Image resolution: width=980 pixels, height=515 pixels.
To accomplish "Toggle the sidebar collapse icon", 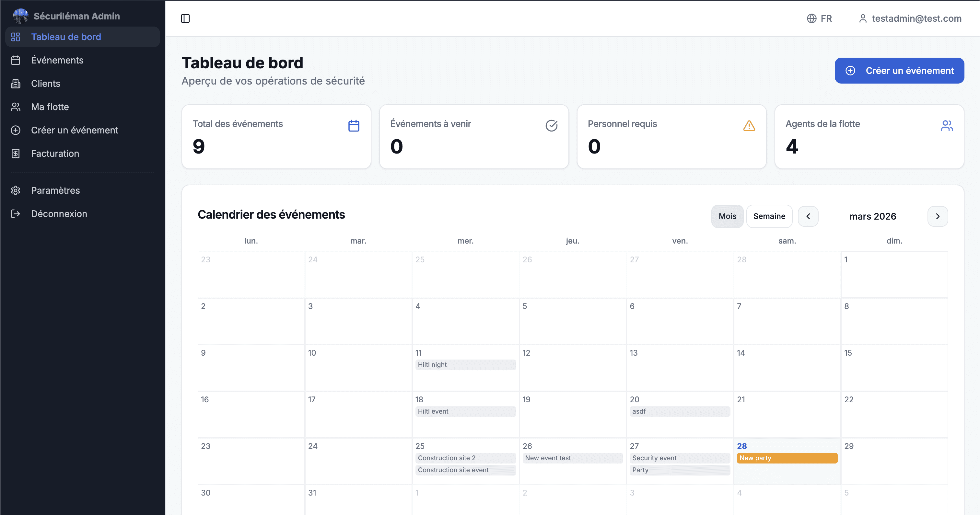I will (185, 18).
